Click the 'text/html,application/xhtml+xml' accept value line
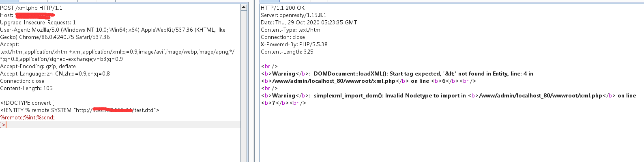 [x=117, y=52]
